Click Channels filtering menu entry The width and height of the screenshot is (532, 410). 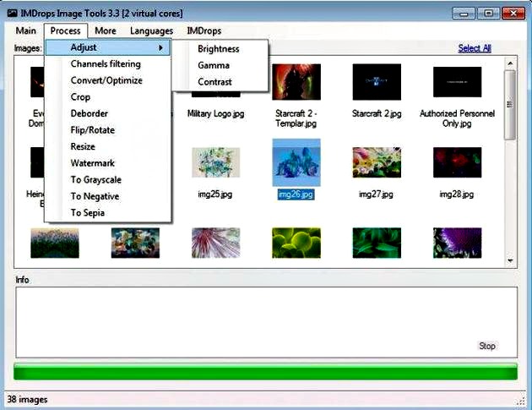(106, 64)
